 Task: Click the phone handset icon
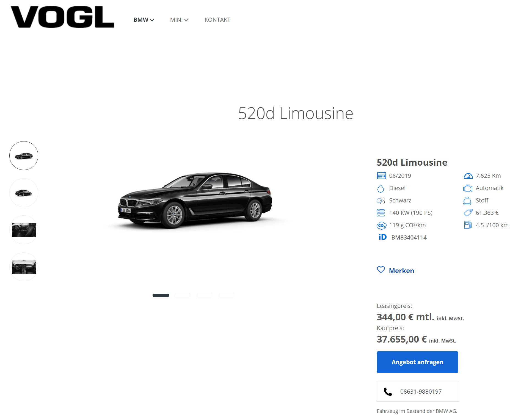click(x=388, y=391)
